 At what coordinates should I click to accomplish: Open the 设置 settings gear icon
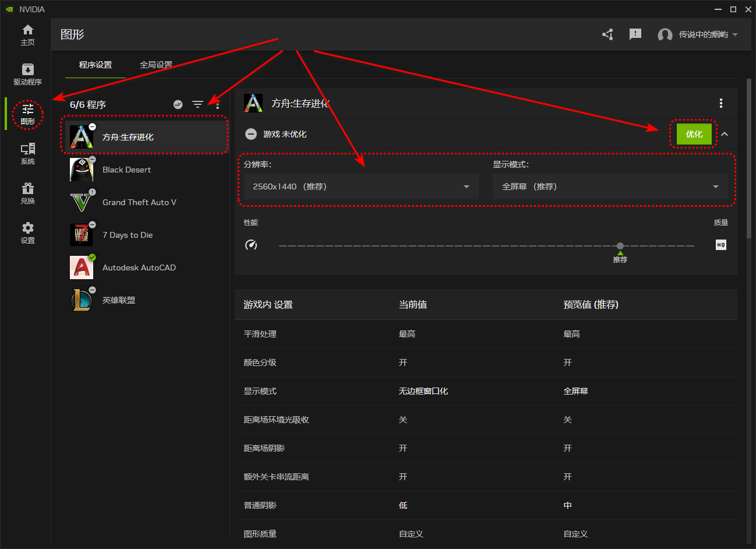(x=27, y=233)
